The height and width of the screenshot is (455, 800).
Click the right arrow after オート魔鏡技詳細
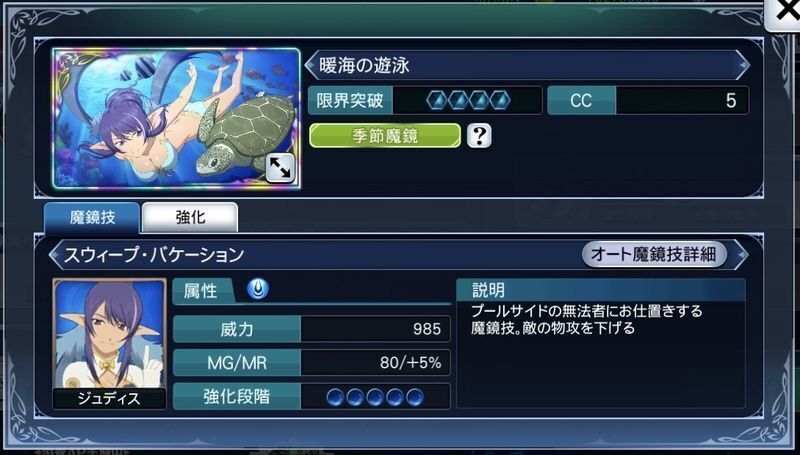(x=741, y=254)
